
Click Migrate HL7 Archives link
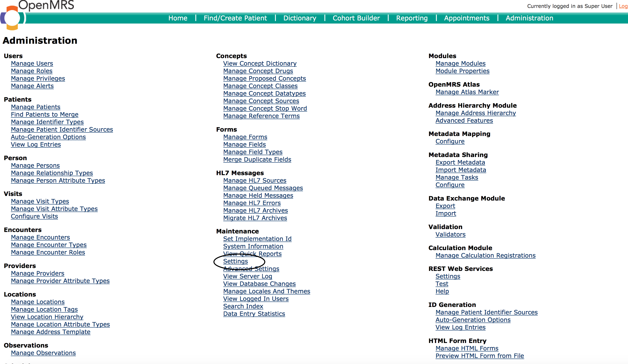(x=255, y=218)
